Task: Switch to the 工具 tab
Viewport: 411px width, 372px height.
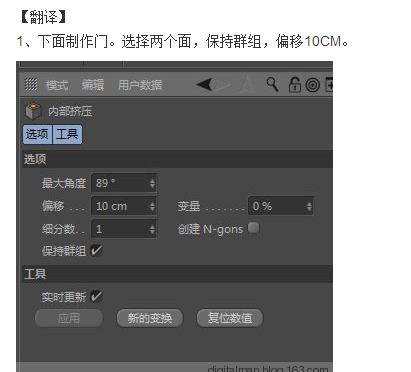Action: coord(67,135)
